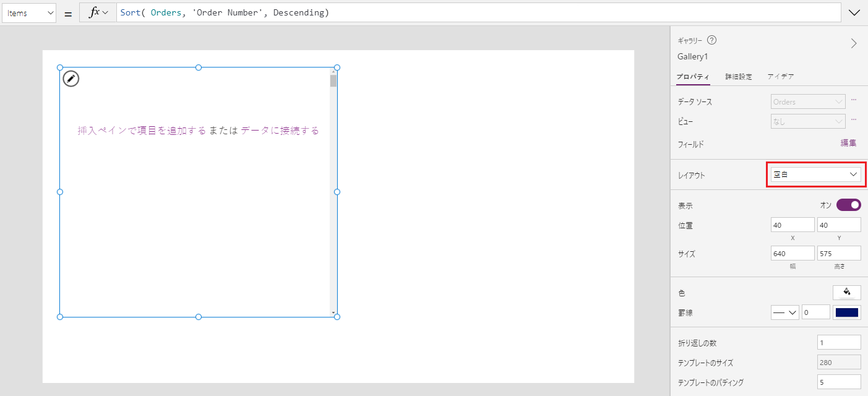Switch to the 詳細設定 tab
The height and width of the screenshot is (396, 868).
coord(739,77)
